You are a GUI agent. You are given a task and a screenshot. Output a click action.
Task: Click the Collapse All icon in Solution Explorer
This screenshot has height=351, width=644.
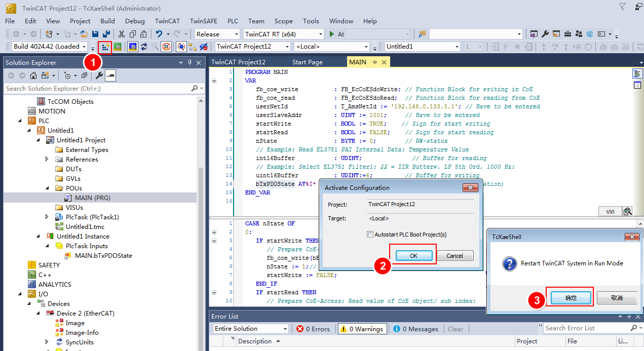pyautogui.click(x=84, y=75)
